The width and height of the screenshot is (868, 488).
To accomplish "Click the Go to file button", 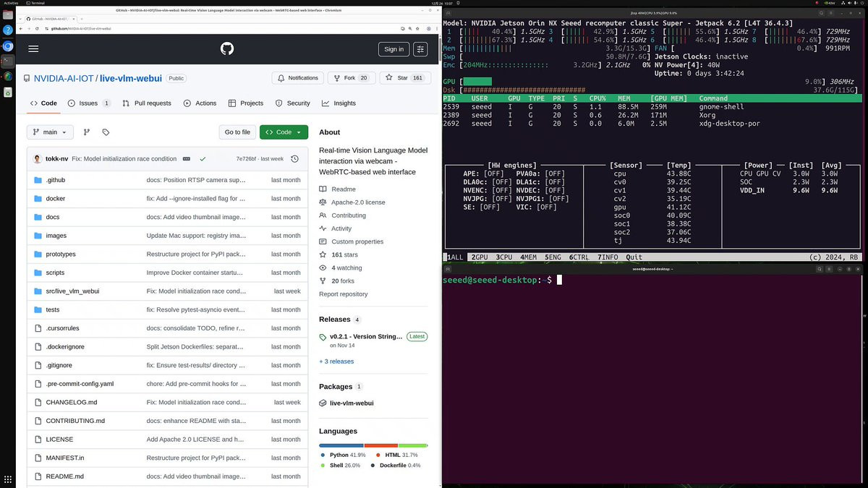I will click(x=237, y=132).
